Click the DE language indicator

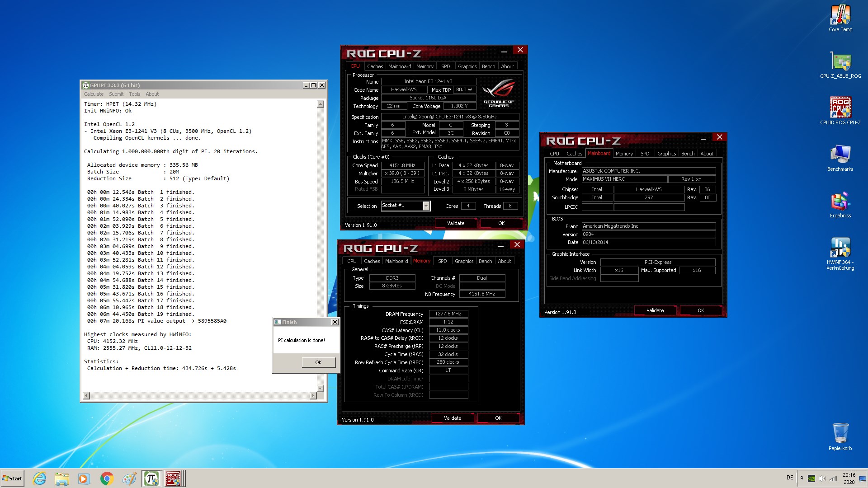point(790,478)
